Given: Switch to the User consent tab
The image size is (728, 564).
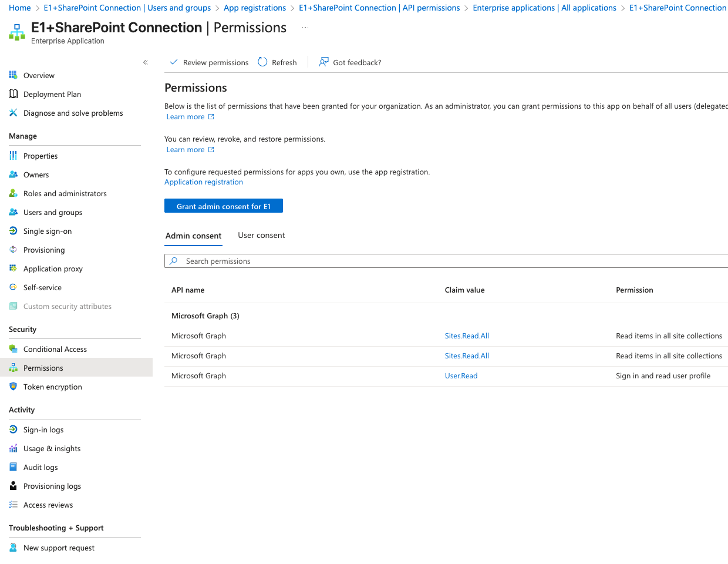Looking at the screenshot, I should point(261,235).
